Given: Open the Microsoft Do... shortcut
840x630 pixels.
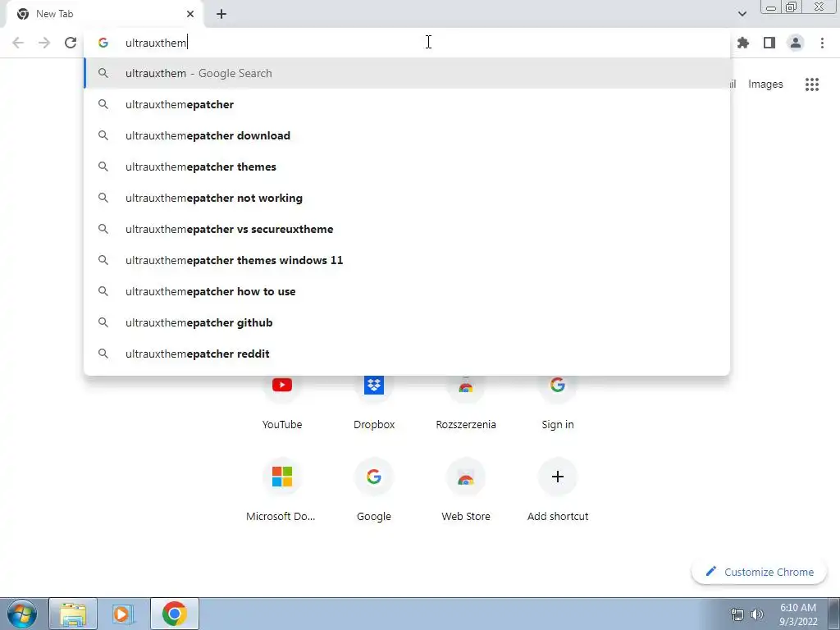Looking at the screenshot, I should pos(282,490).
